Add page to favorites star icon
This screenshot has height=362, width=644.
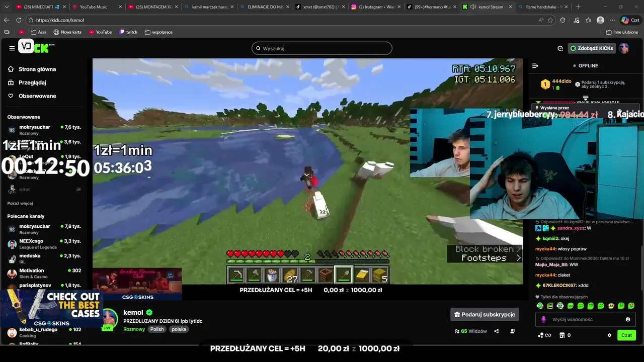click(550, 20)
